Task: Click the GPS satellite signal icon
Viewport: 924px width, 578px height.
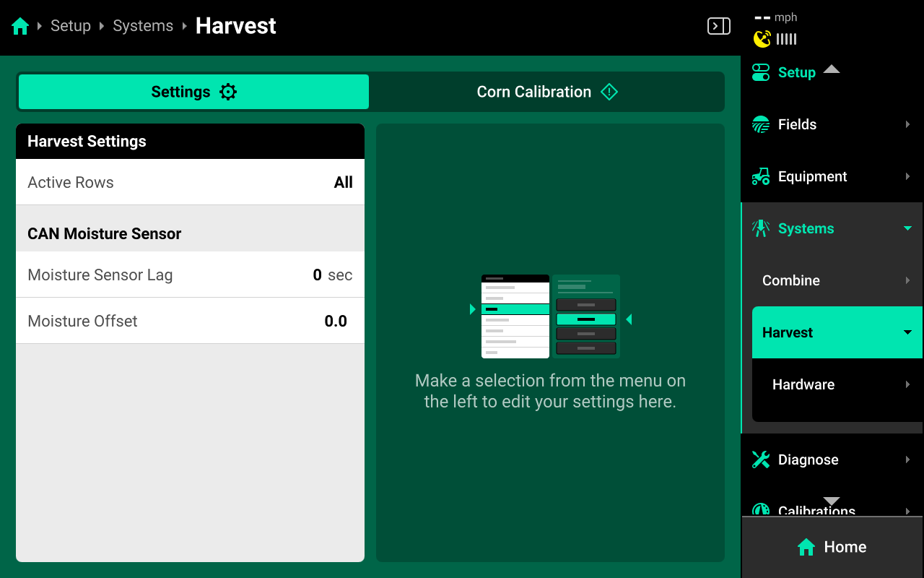Action: pyautogui.click(x=762, y=39)
